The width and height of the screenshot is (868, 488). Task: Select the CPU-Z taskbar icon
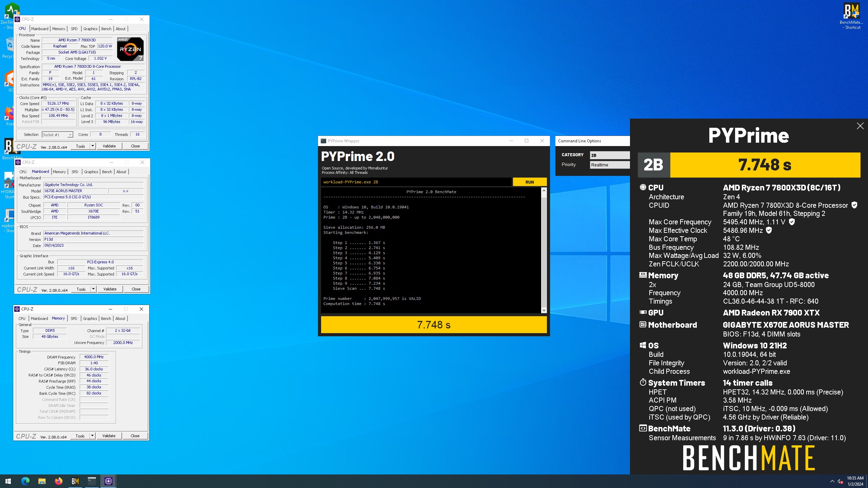(108, 481)
